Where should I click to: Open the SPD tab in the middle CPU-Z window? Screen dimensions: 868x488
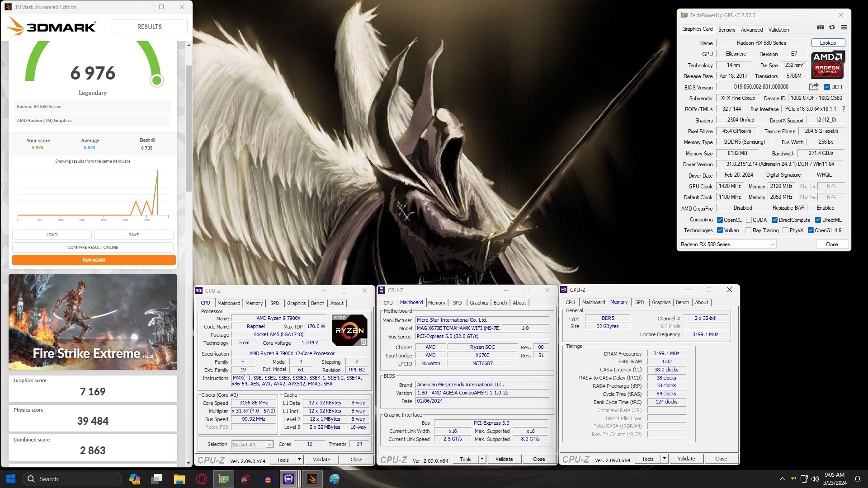[x=457, y=303]
